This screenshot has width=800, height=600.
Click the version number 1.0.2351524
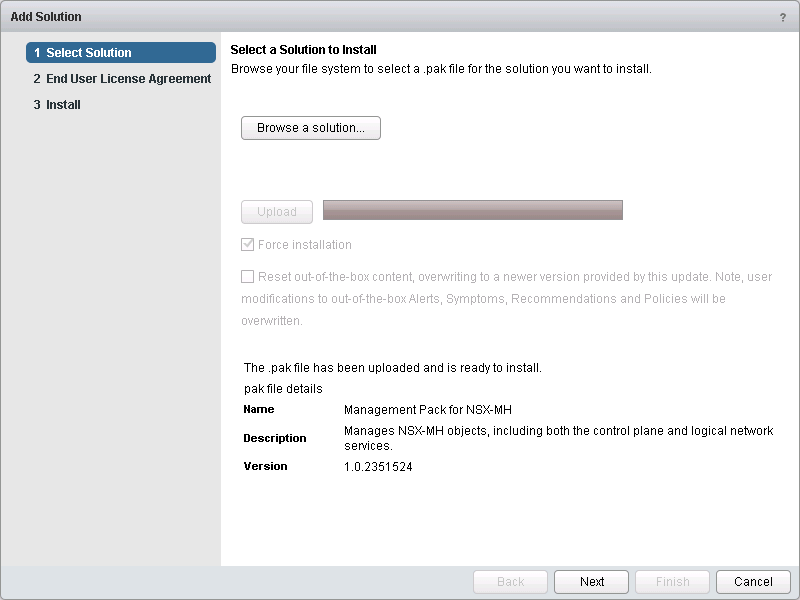click(x=378, y=467)
